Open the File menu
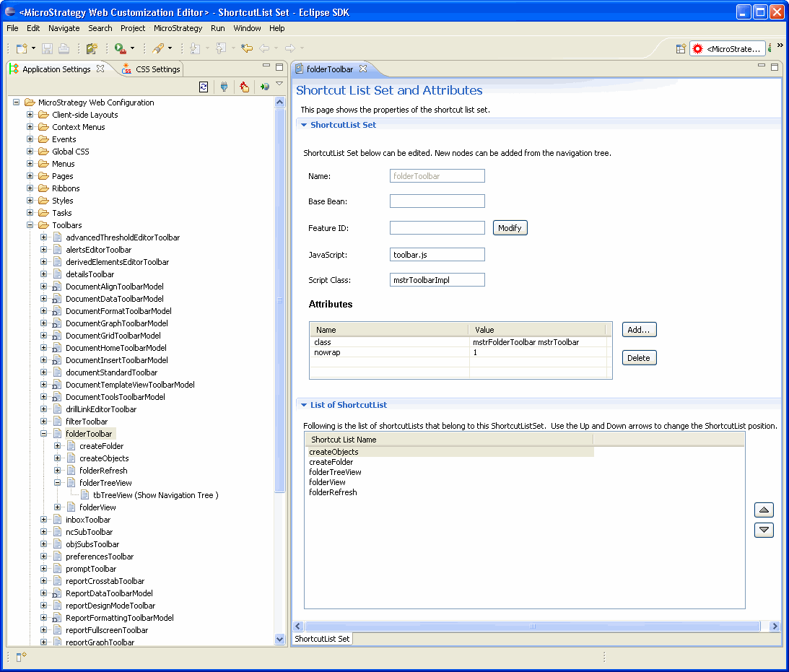 [12, 28]
